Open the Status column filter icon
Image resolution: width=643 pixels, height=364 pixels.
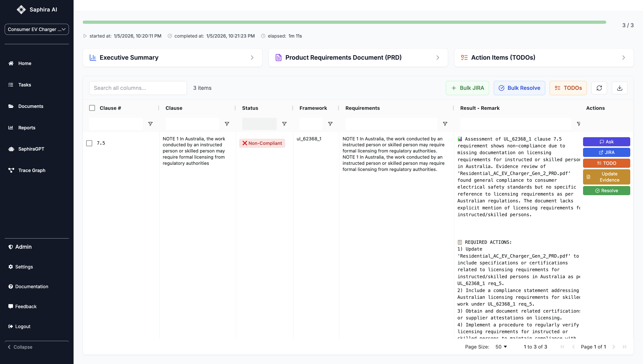coord(284,124)
